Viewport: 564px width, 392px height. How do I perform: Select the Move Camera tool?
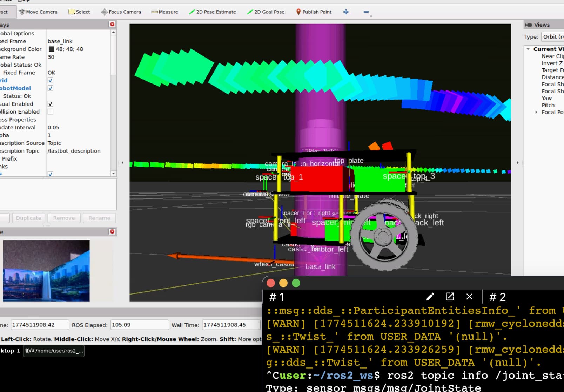pos(38,12)
